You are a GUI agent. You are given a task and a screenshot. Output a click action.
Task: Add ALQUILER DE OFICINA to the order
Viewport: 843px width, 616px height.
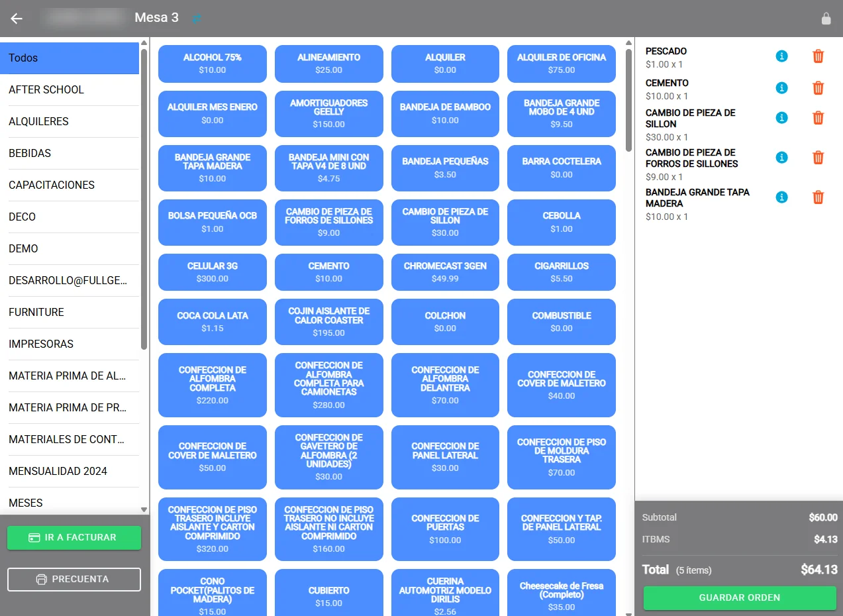click(x=562, y=64)
